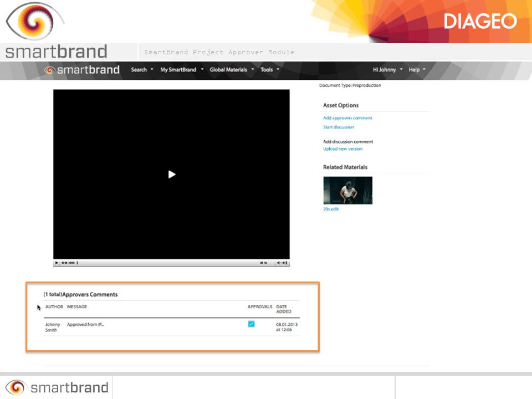532x399 pixels.
Task: Click the small play button in the player bar
Action: tap(57, 263)
